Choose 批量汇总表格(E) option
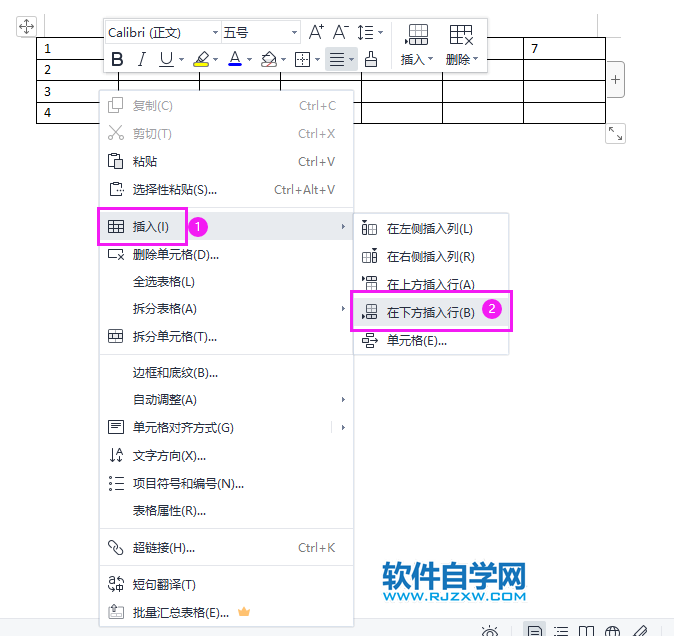 227,612
